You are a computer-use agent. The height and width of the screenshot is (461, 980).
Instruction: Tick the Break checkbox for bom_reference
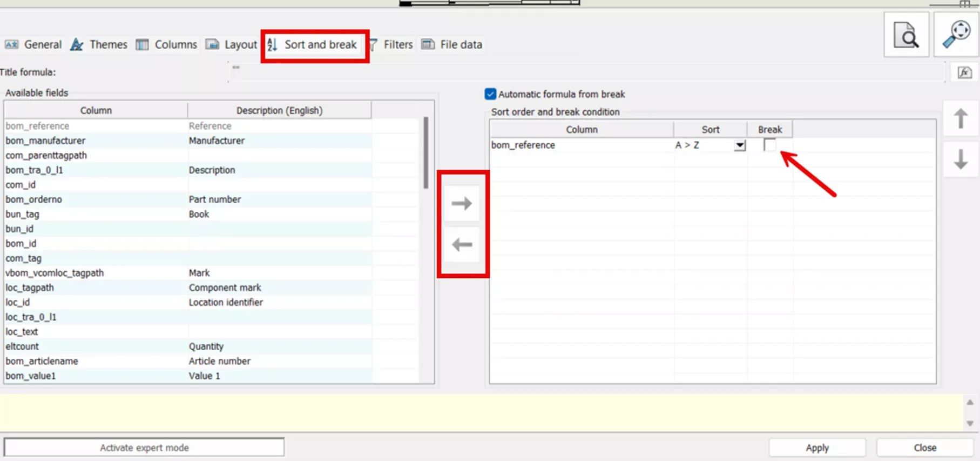769,145
